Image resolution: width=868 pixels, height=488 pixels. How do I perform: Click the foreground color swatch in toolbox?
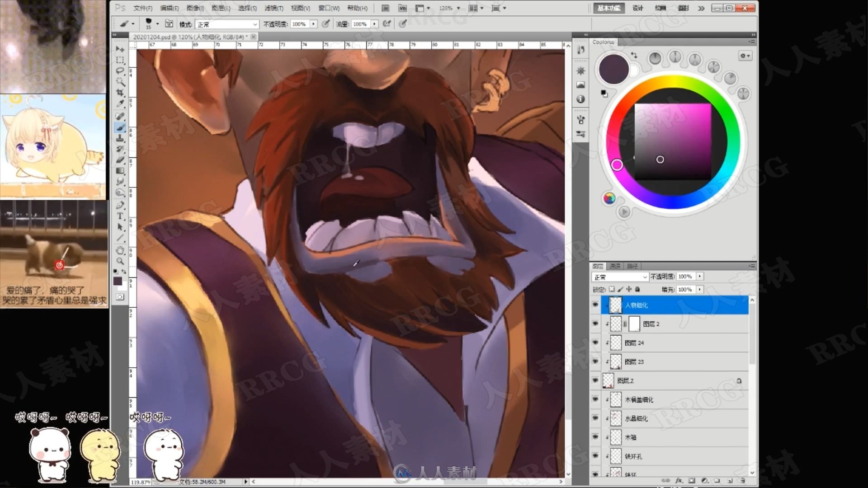[x=118, y=281]
